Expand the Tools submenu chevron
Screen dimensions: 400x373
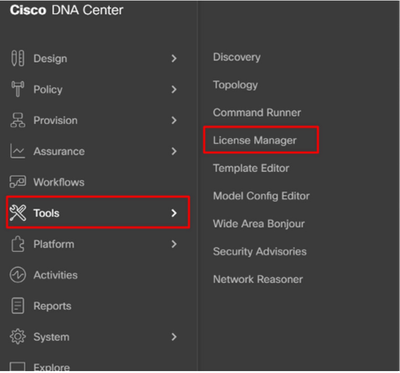point(174,213)
